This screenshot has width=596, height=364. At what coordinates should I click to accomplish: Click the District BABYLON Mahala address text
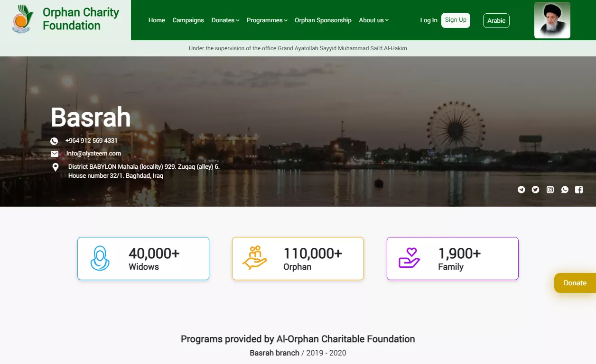click(x=144, y=171)
